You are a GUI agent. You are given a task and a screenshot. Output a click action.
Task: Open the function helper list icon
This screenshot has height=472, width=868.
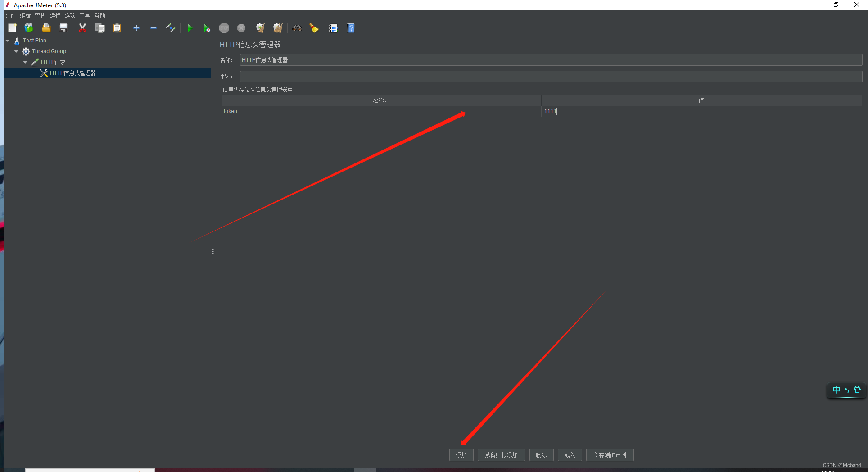[x=333, y=28]
